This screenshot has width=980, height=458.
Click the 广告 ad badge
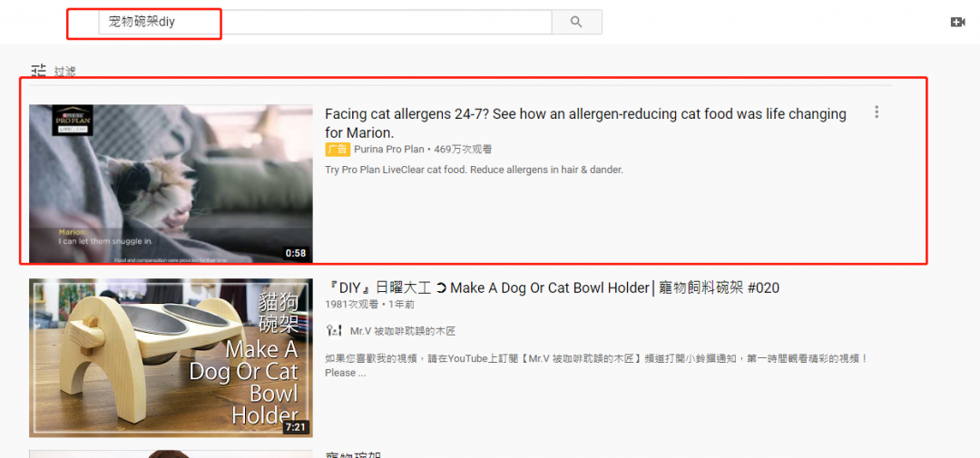point(338,150)
